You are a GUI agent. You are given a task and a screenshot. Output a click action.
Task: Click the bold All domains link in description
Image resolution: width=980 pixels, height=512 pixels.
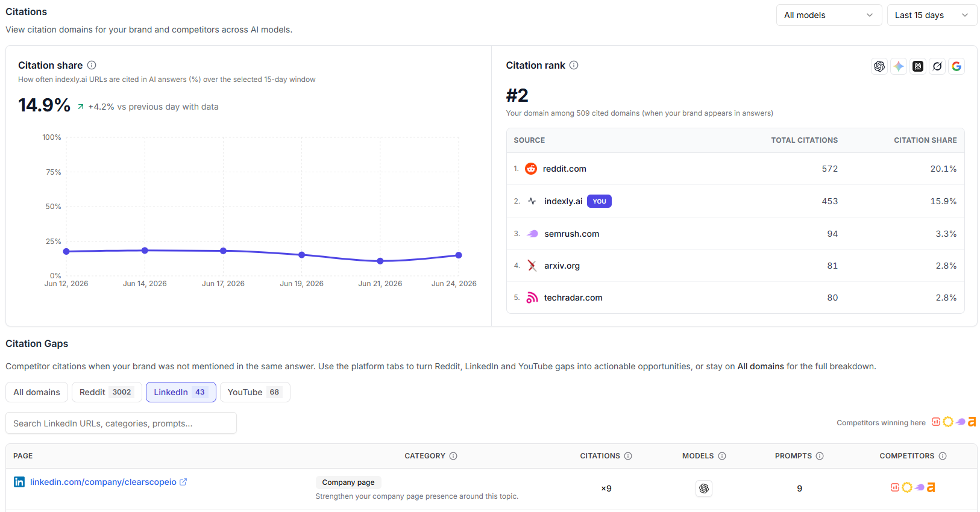761,366
